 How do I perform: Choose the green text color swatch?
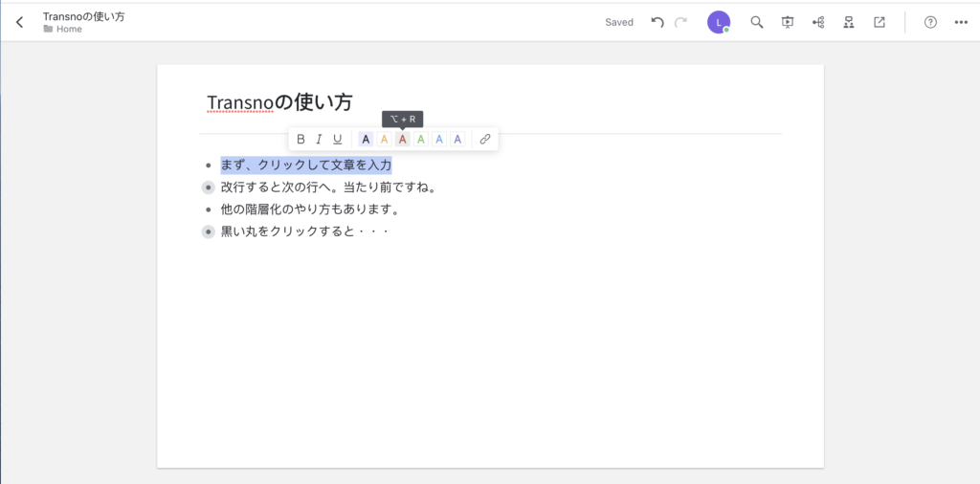(x=421, y=140)
